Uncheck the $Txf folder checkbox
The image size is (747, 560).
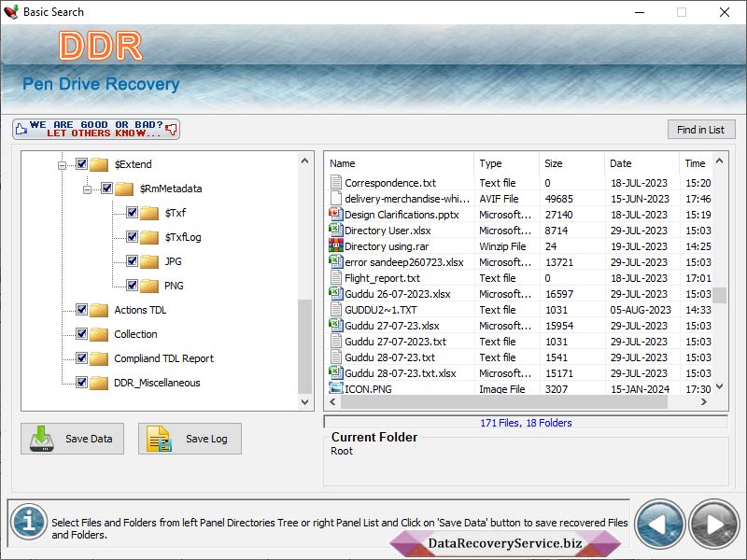(132, 213)
